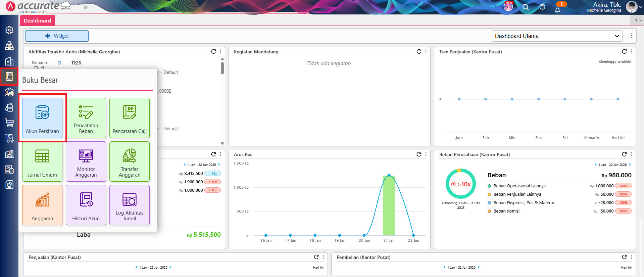The width and height of the screenshot is (644, 277).
Task: Refresh the Arus Kas widget
Action: click(419, 154)
